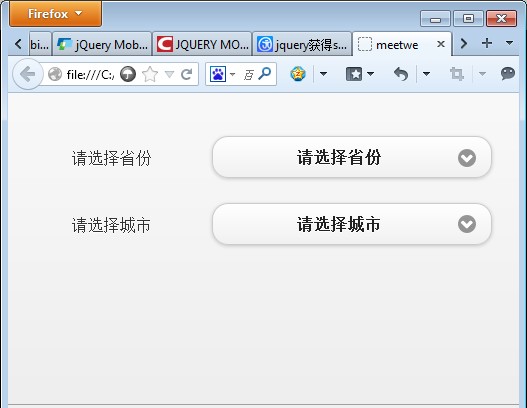527x408 pixels.
Task: Click arrow icon on 请选择省份 select
Action: [467, 158]
